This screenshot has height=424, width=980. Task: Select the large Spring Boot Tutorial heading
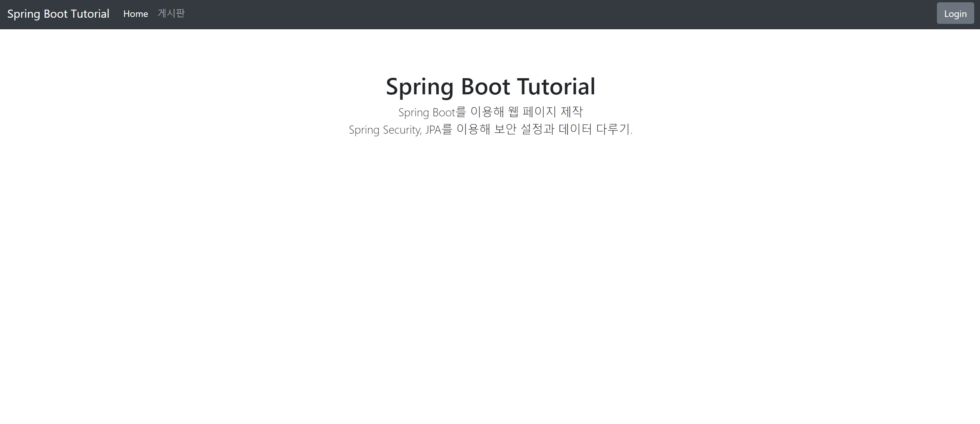pyautogui.click(x=491, y=86)
